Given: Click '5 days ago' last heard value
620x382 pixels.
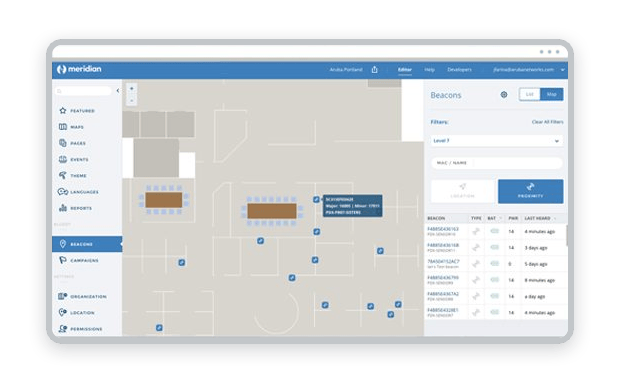Looking at the screenshot, I should [536, 264].
